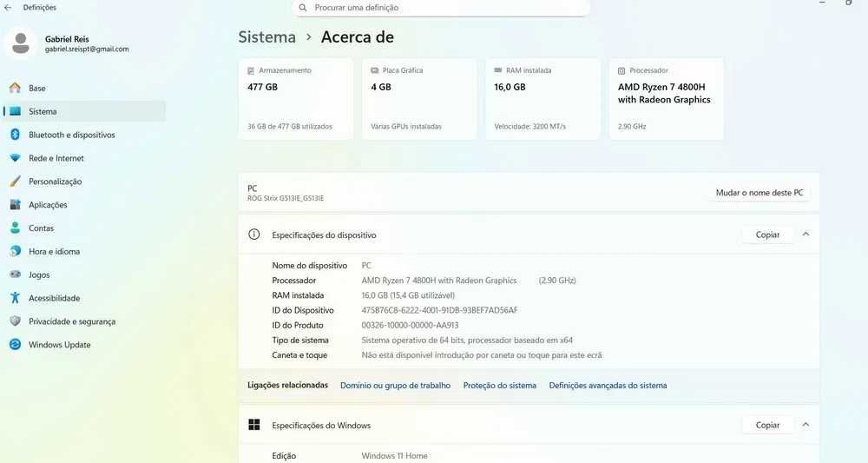The width and height of the screenshot is (868, 463).
Task: Open Bluetooth e dispositivos settings
Action: (84, 135)
